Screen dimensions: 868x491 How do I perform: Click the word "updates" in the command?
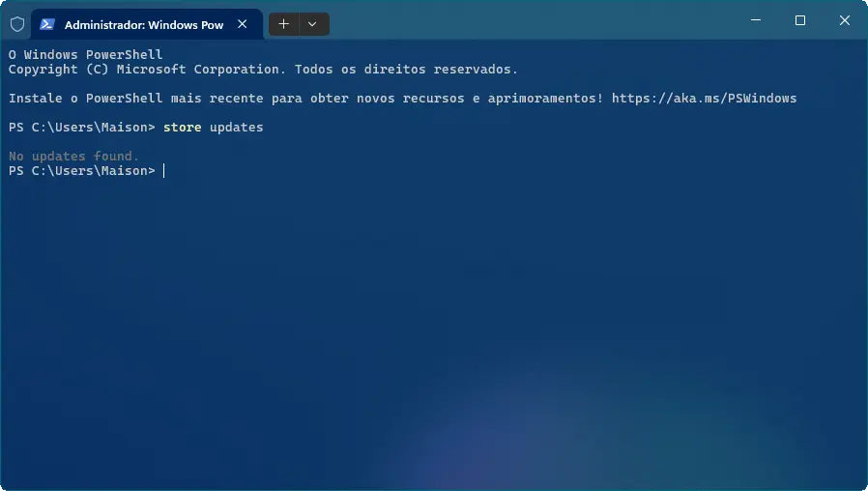pyautogui.click(x=236, y=128)
